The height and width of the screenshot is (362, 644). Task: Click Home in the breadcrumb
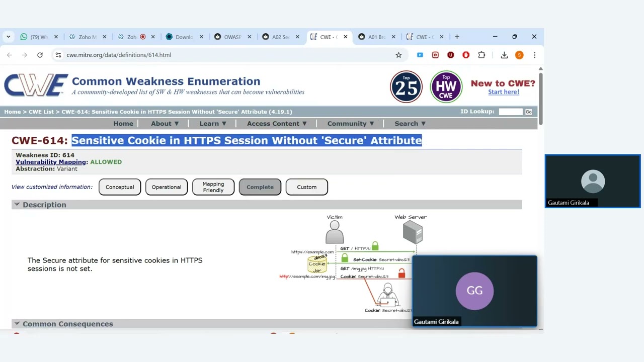click(13, 112)
